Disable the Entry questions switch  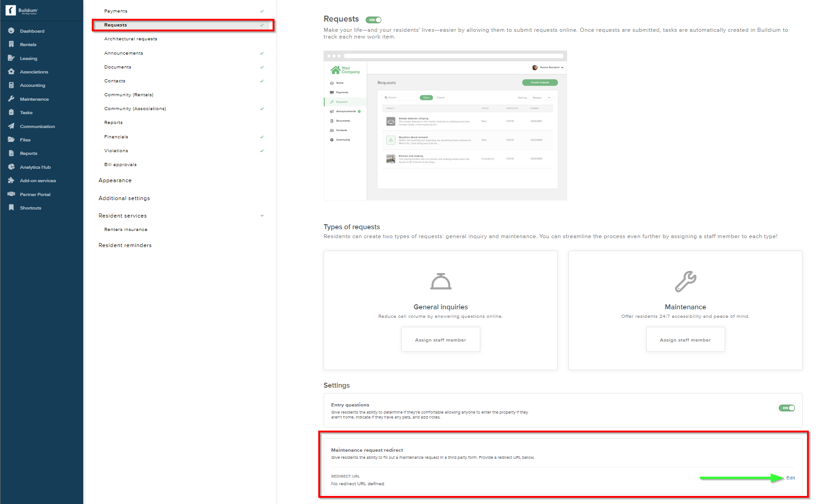pyautogui.click(x=786, y=408)
